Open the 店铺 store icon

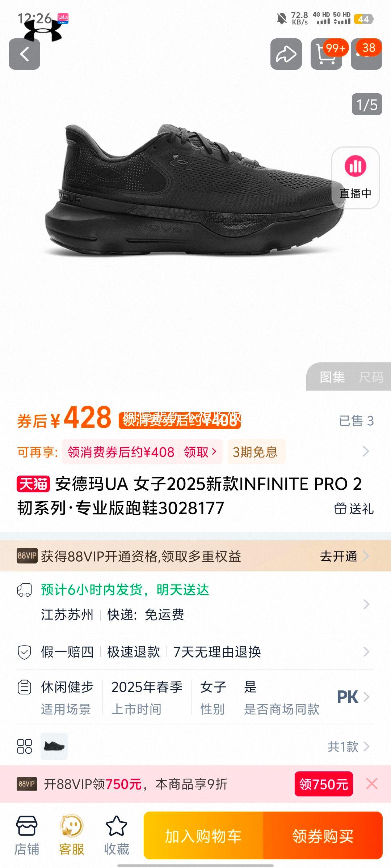click(26, 836)
